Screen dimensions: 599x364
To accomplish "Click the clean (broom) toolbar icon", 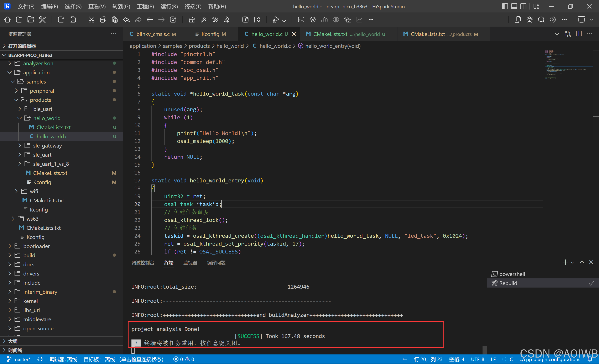I will (x=192, y=20).
